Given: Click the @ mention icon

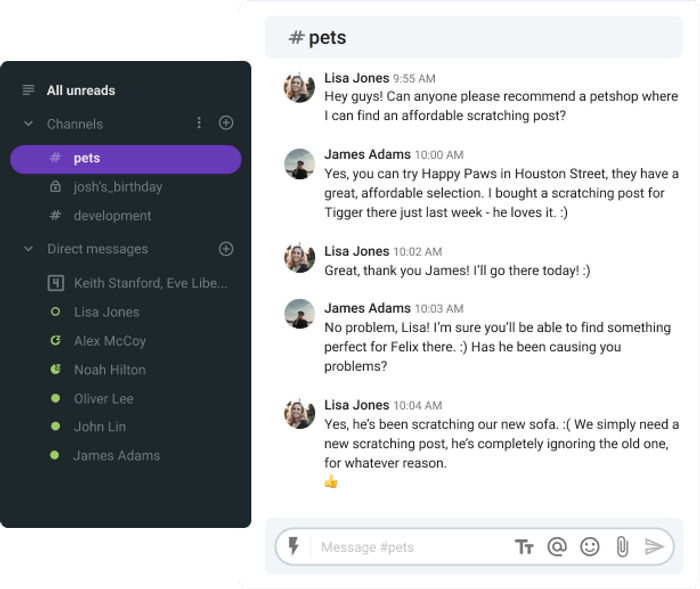Looking at the screenshot, I should point(557,547).
